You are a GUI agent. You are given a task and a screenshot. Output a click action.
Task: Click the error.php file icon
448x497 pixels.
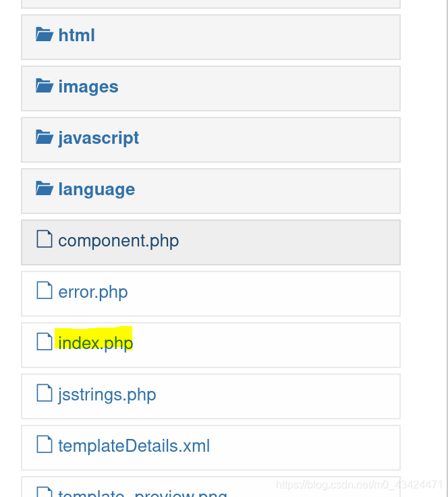(x=45, y=290)
